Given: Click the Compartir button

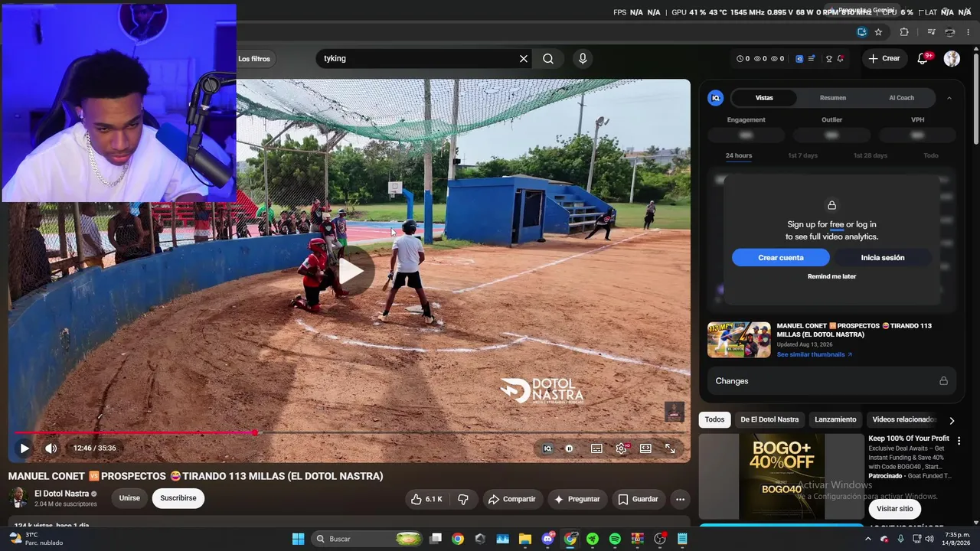Looking at the screenshot, I should coord(511,499).
